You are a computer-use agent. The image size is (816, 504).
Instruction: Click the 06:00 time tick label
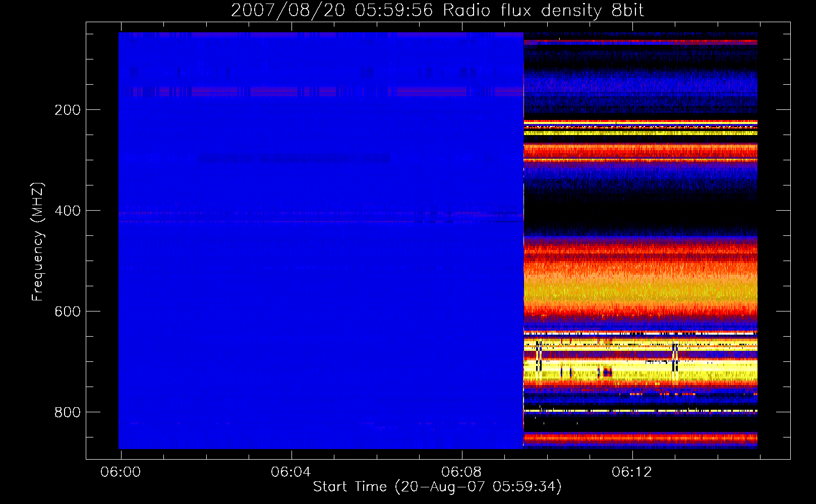point(121,472)
